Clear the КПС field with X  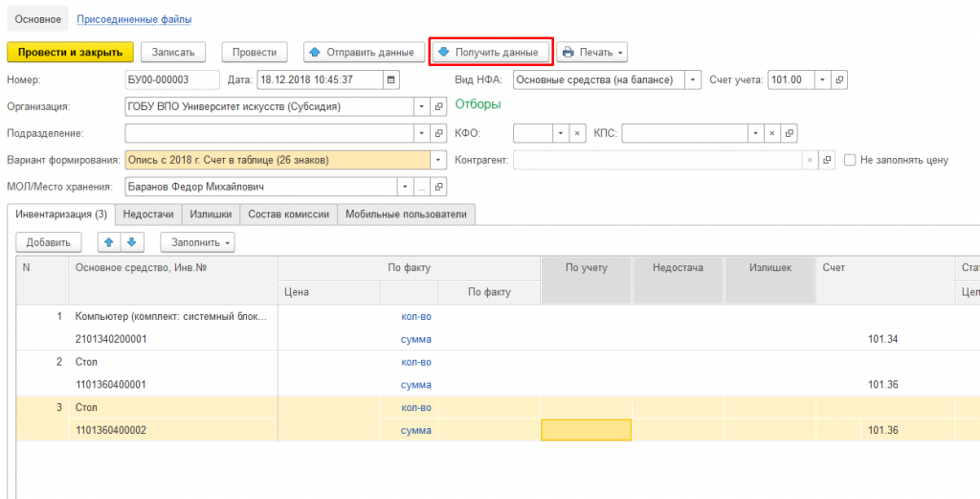pyautogui.click(x=772, y=133)
